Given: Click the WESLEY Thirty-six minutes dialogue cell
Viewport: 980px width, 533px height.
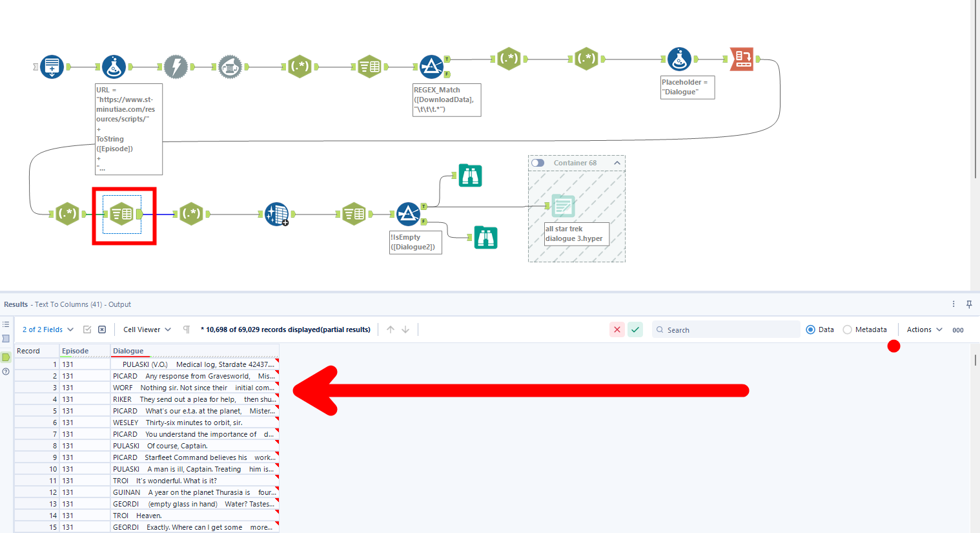Looking at the screenshot, I should [x=194, y=423].
